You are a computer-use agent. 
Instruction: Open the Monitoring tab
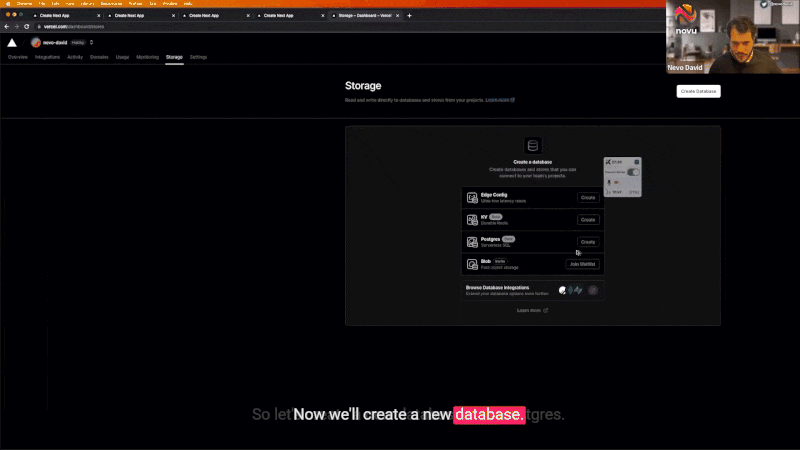(x=147, y=57)
